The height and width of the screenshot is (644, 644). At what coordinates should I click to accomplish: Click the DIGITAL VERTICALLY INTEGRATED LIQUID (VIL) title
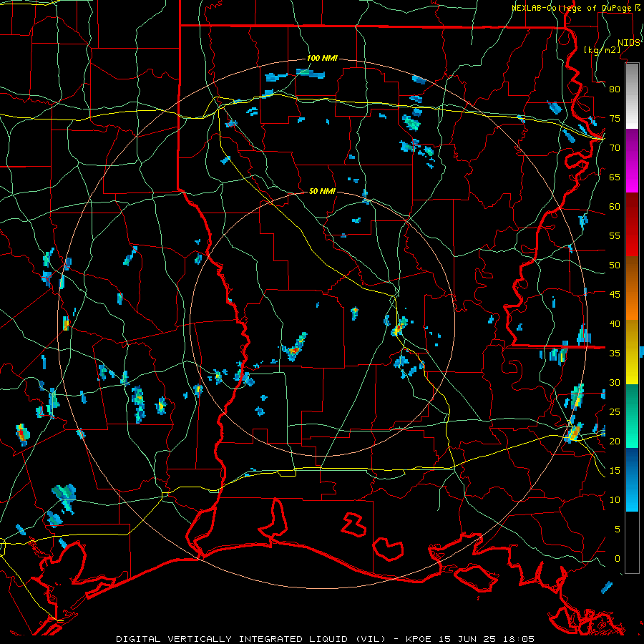point(252,639)
